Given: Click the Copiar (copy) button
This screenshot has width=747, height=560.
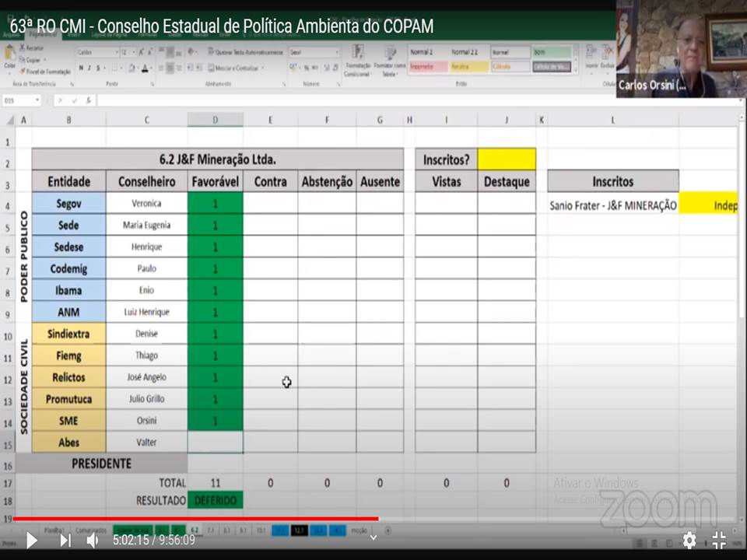Looking at the screenshot, I should (33, 59).
